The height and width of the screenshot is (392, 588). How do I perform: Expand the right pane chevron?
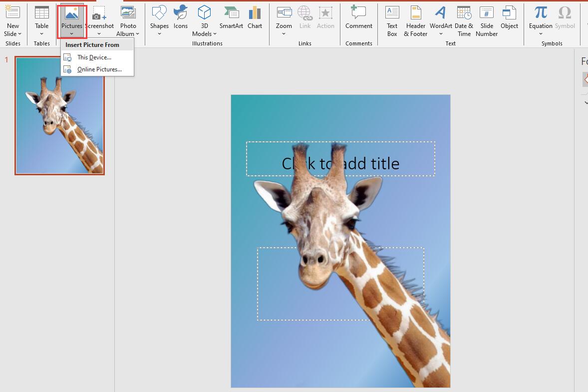pyautogui.click(x=586, y=102)
